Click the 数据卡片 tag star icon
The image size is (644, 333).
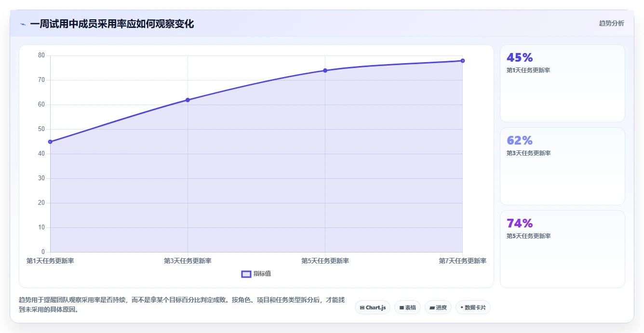pos(462,307)
